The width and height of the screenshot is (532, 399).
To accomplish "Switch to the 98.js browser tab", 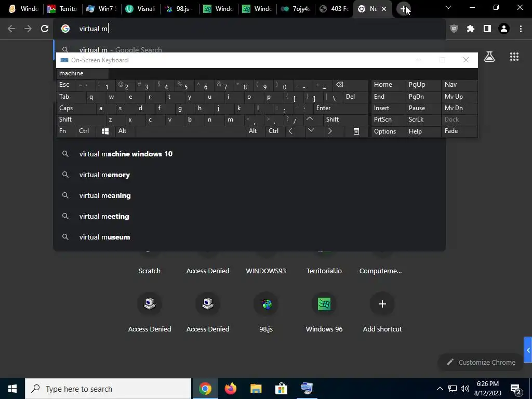I will [x=179, y=9].
